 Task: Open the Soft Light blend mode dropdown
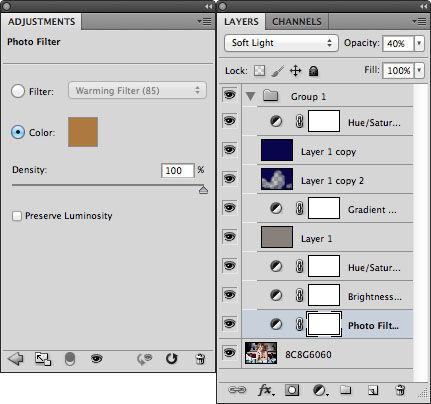click(x=281, y=43)
